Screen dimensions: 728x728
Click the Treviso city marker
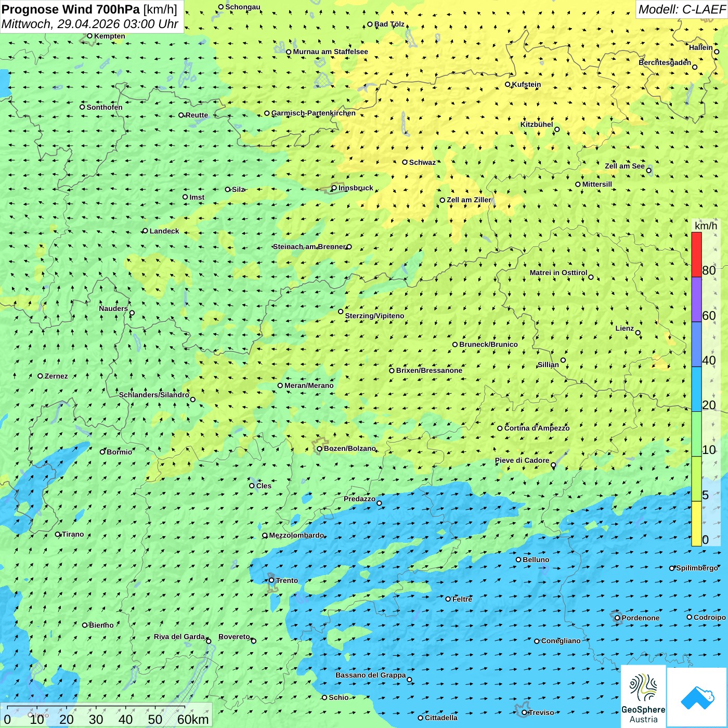click(x=524, y=712)
